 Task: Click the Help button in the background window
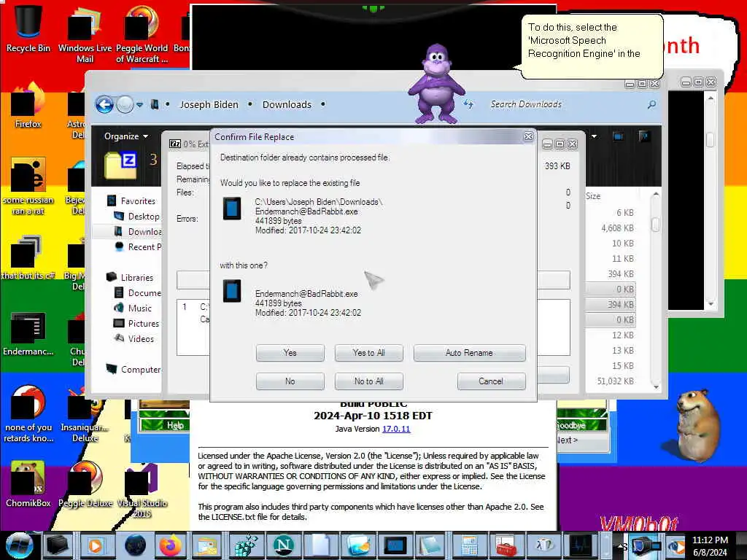[x=165, y=425]
